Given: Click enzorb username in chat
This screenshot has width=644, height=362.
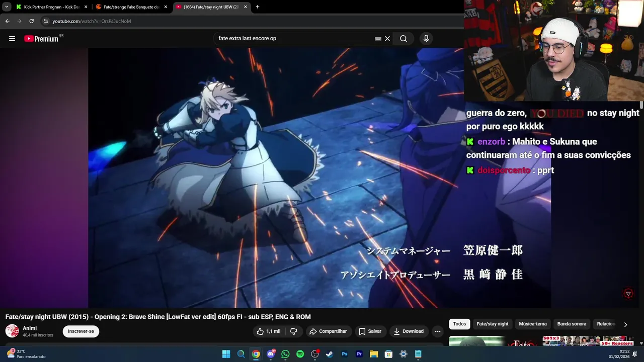Looking at the screenshot, I should tap(491, 142).
